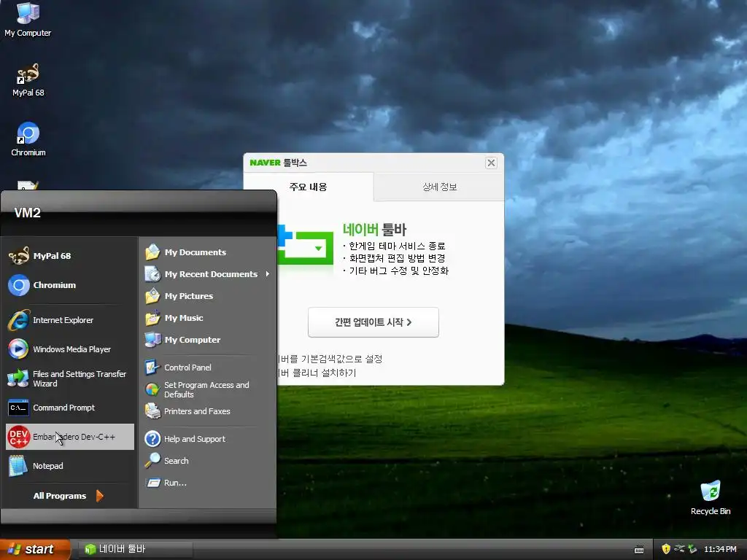Open My Computer in Start menu
Screen dimensions: 747x560
pos(208,340)
